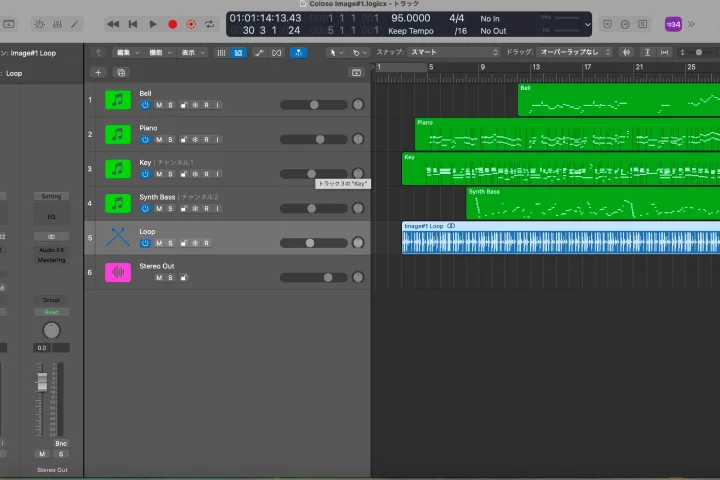This screenshot has height=480, width=720.
Task: Switch the Tracks area to list view
Action: pyautogui.click(x=221, y=53)
